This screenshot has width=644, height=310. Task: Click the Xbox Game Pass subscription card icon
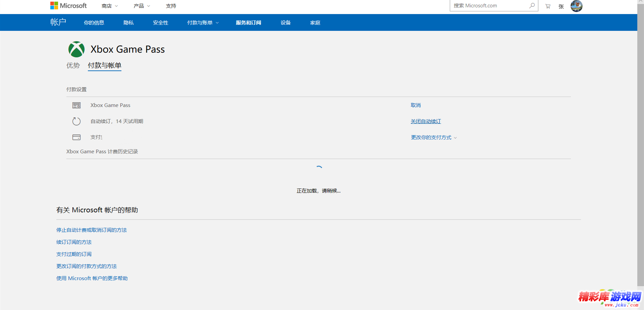(76, 105)
